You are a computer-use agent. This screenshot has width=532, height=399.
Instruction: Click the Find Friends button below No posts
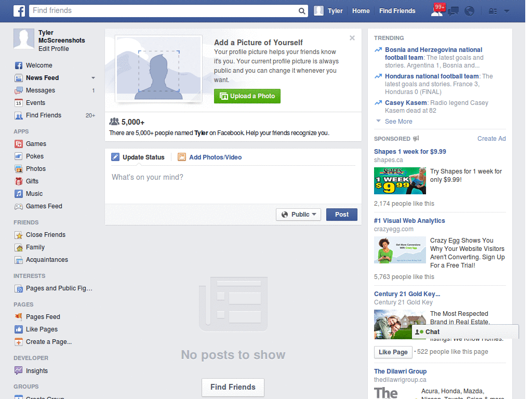233,387
